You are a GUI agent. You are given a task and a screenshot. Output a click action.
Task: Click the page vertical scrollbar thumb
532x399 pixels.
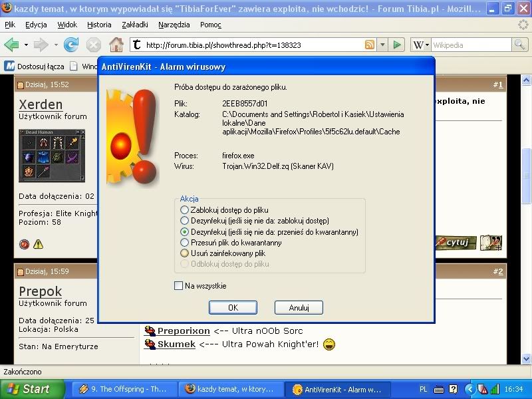coord(526,176)
